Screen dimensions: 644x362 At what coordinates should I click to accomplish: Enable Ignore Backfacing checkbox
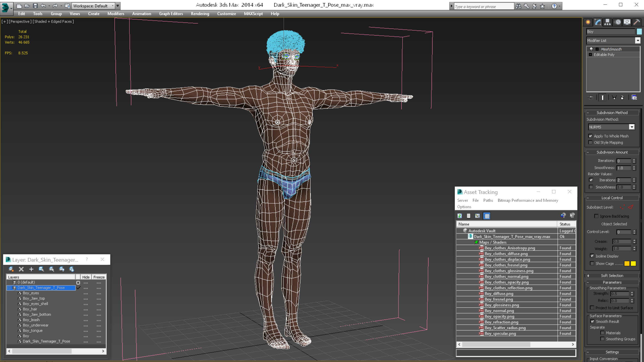[596, 216]
